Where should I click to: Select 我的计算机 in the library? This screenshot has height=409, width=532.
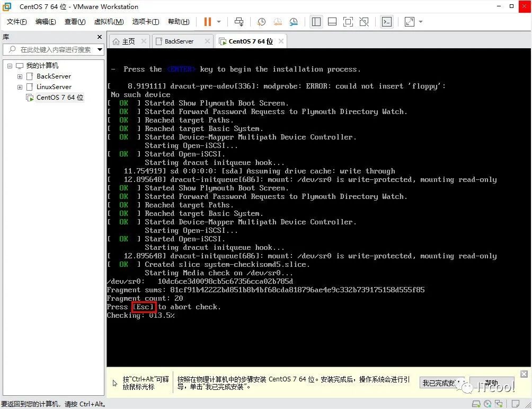pyautogui.click(x=42, y=66)
